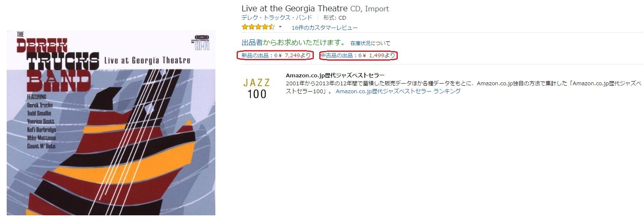Click the featuring musicians list on the cover
644x222 pixels.
41,122
